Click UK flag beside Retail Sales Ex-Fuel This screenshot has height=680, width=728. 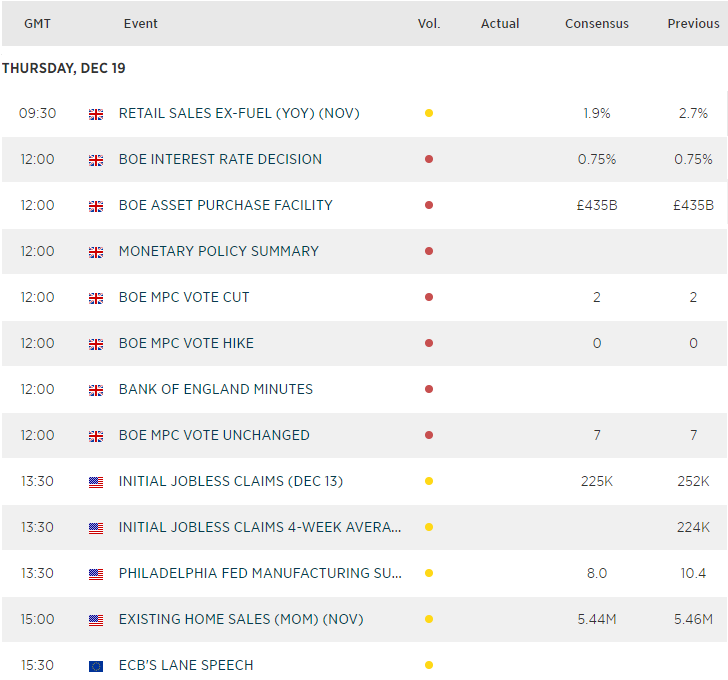[96, 114]
